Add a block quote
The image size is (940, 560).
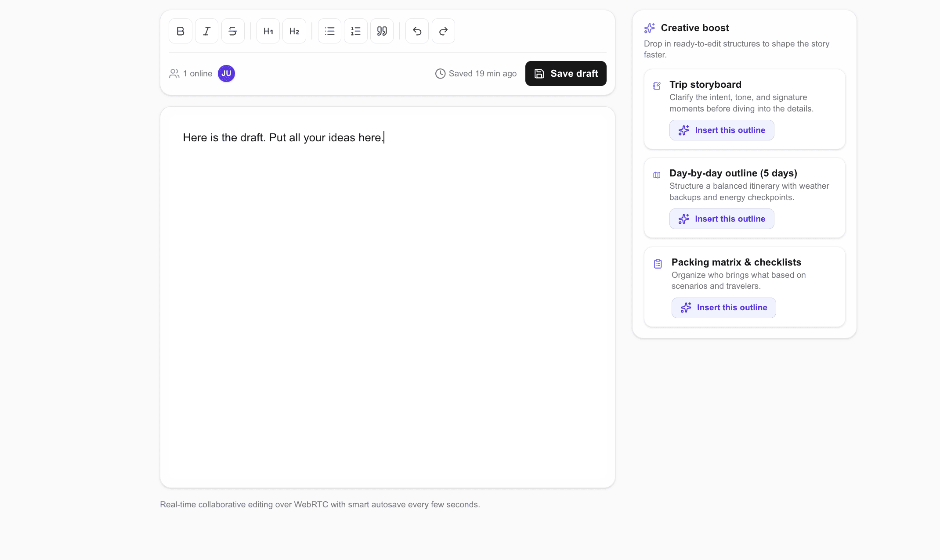point(382,31)
